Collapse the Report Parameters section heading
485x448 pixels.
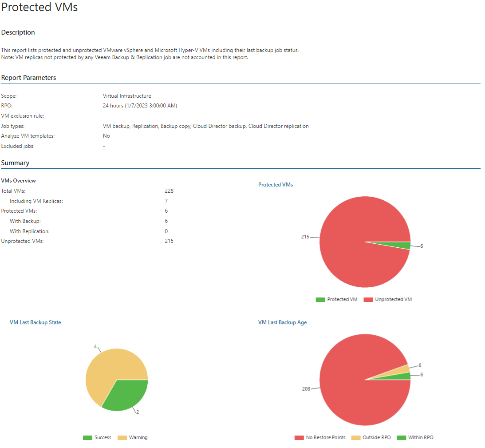pyautogui.click(x=29, y=77)
